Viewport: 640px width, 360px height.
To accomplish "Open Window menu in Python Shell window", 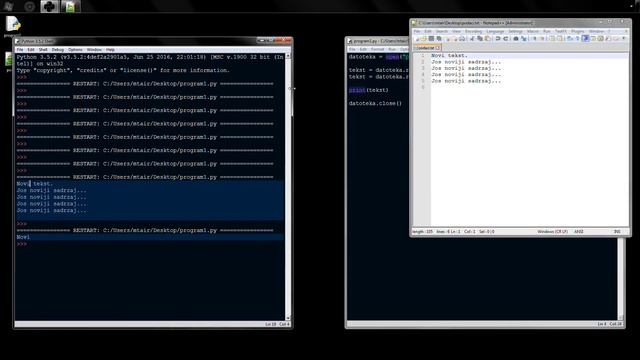I will 94,49.
